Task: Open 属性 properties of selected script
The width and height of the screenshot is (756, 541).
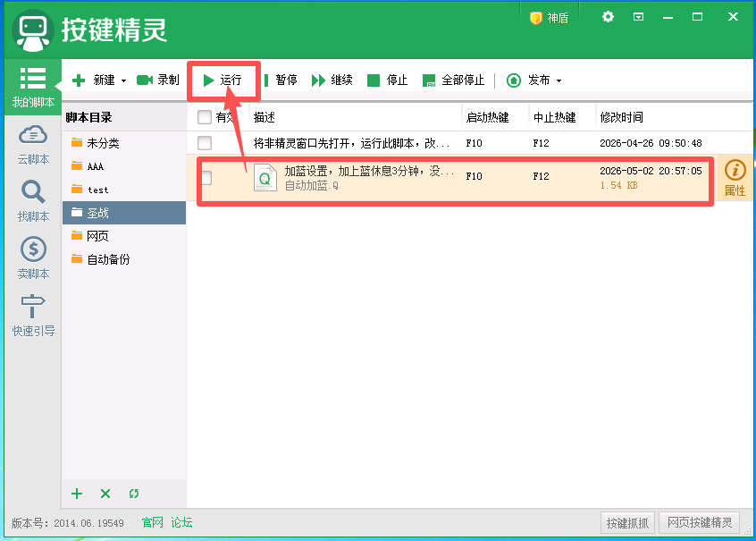Action: [x=735, y=178]
